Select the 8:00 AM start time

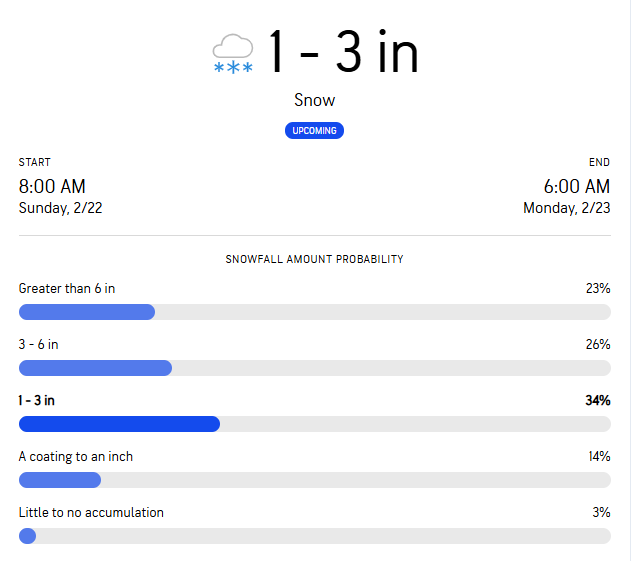52,187
